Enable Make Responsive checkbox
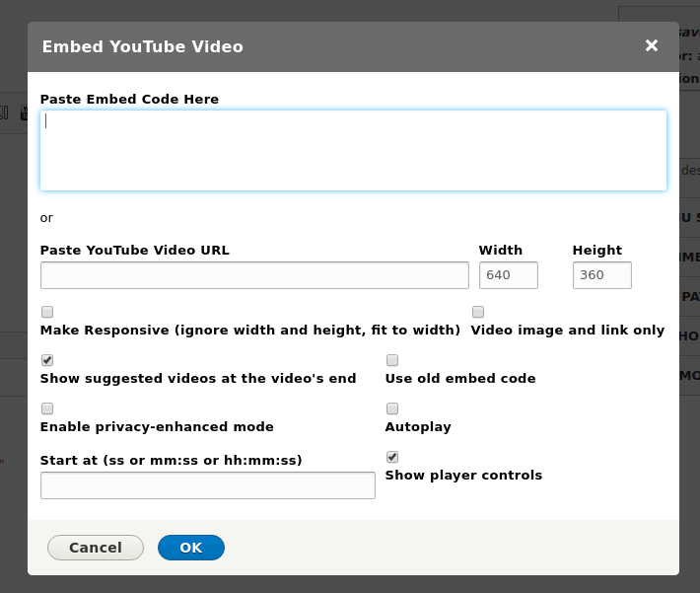This screenshot has height=593, width=700. [x=47, y=312]
